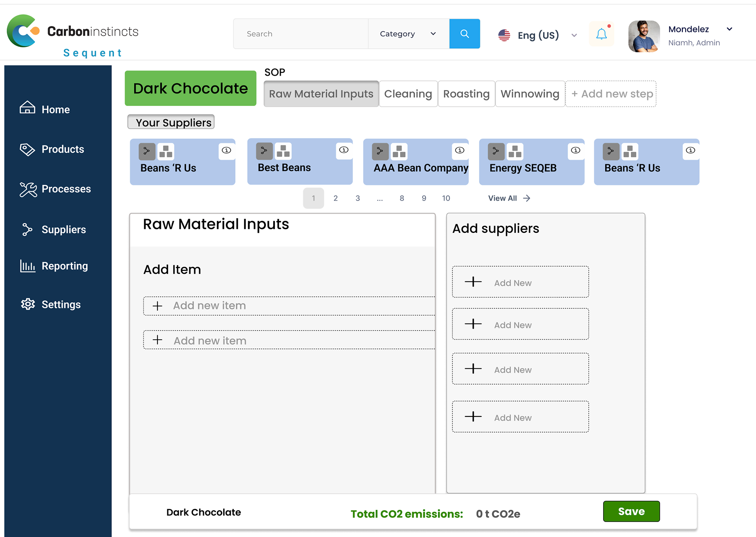Click the pagination ellipsis
The width and height of the screenshot is (756, 537).
[380, 199]
